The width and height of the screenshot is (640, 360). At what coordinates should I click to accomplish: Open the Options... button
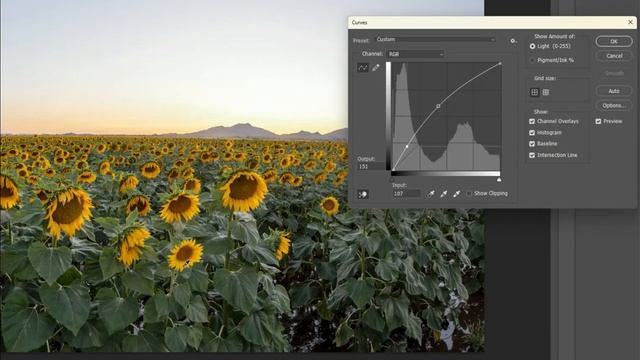pos(614,105)
